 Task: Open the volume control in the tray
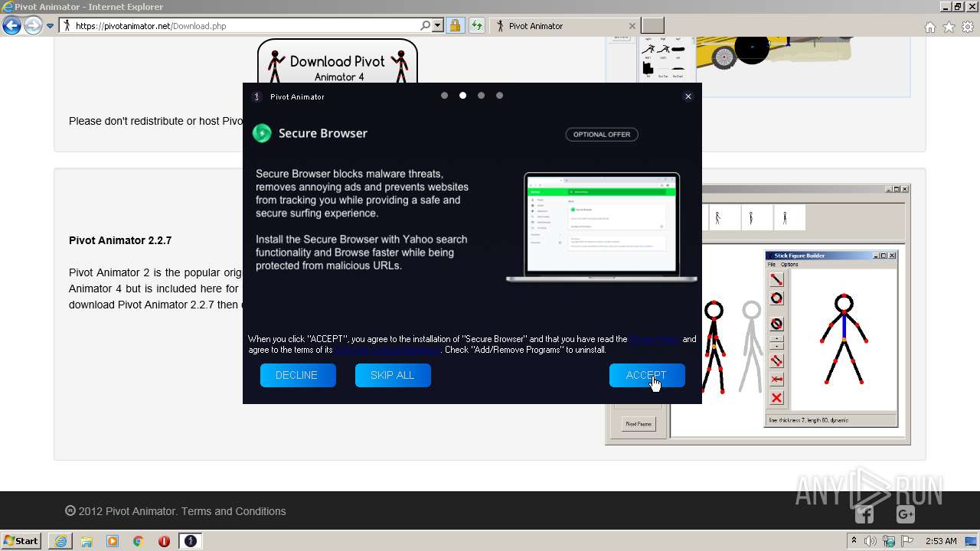point(871,541)
